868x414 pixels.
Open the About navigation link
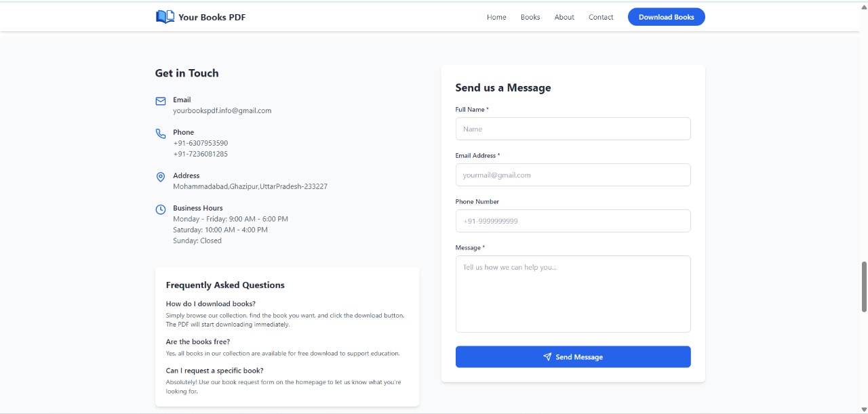(564, 17)
